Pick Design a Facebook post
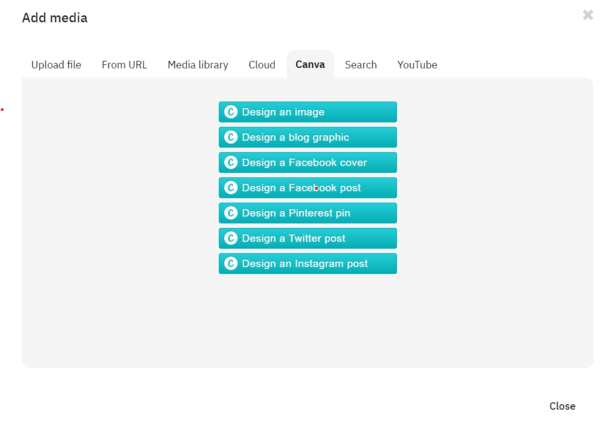 coord(308,188)
